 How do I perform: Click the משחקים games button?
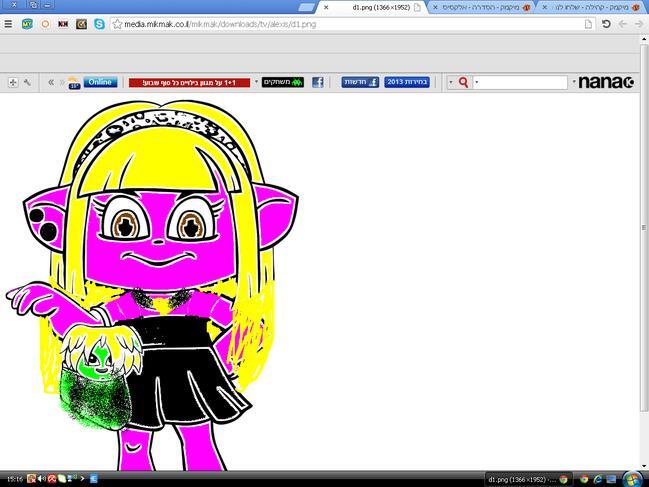pyautogui.click(x=283, y=82)
